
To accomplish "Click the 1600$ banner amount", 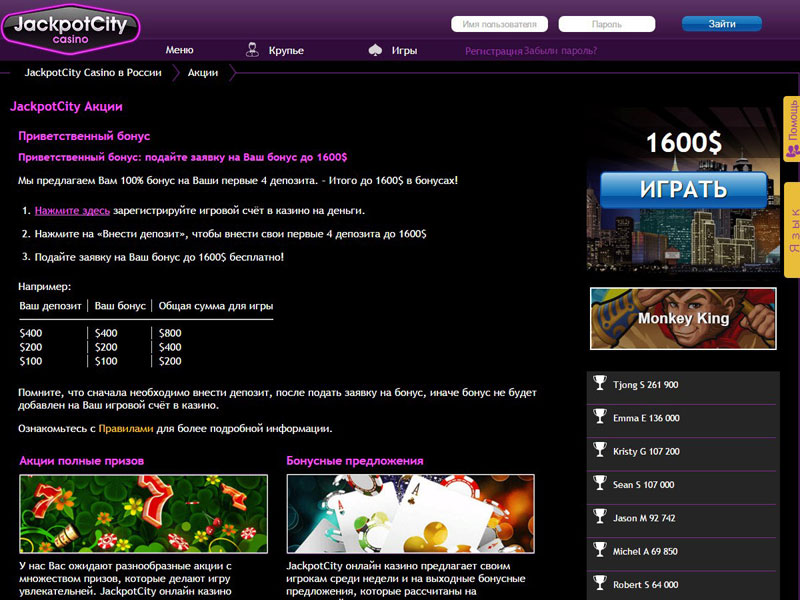I will (x=684, y=142).
